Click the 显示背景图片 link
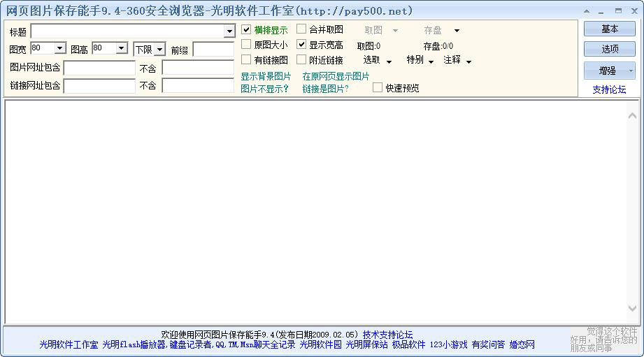Screen dimensions: 644x357 pyautogui.click(x=266, y=76)
